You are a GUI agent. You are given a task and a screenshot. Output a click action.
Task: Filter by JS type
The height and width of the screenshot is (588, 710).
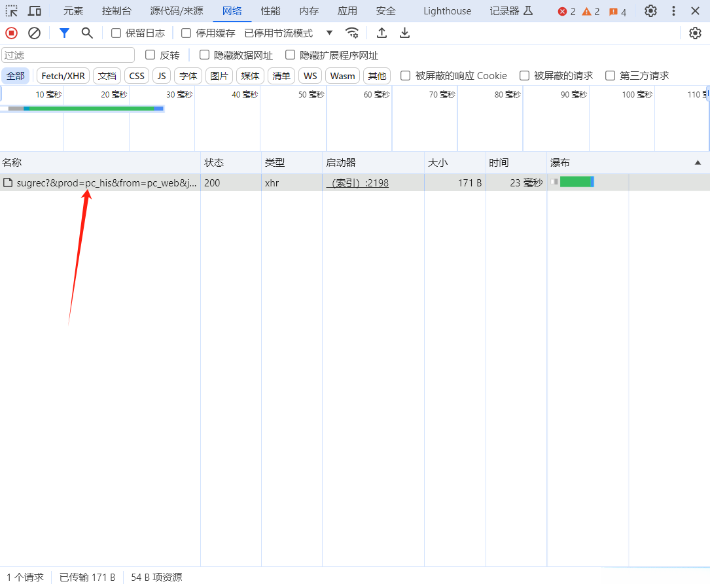pyautogui.click(x=162, y=76)
